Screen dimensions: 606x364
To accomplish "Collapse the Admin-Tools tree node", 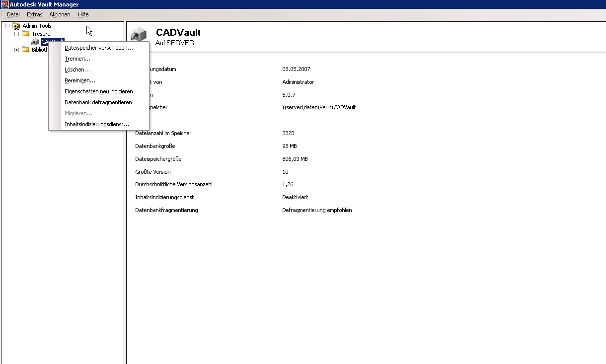I will (x=7, y=26).
